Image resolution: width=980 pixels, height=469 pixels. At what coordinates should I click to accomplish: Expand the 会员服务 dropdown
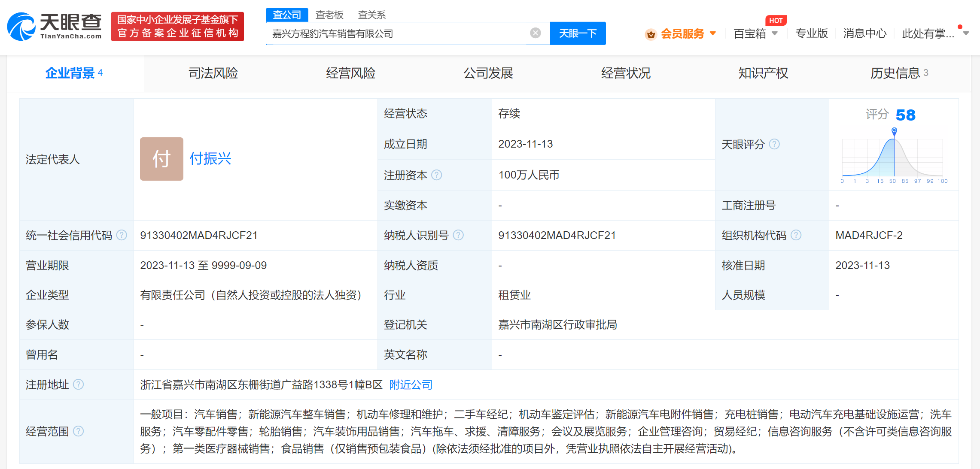(x=713, y=33)
